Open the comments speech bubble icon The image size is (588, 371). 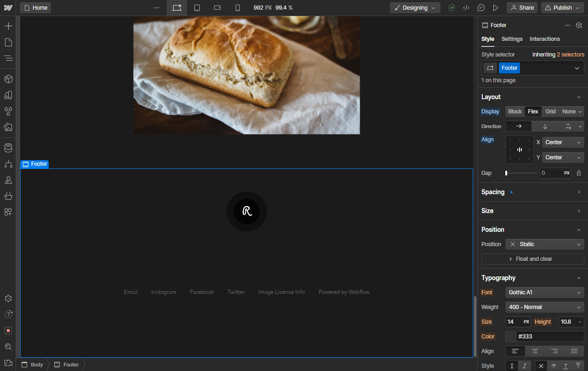point(481,8)
